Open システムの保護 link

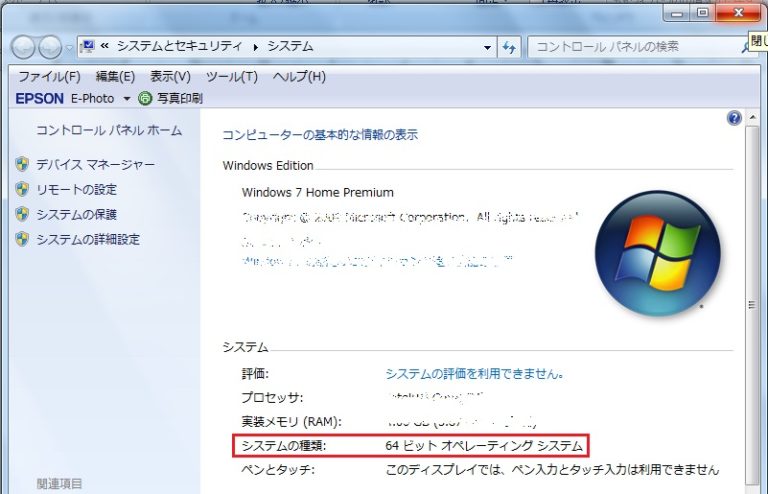click(76, 214)
